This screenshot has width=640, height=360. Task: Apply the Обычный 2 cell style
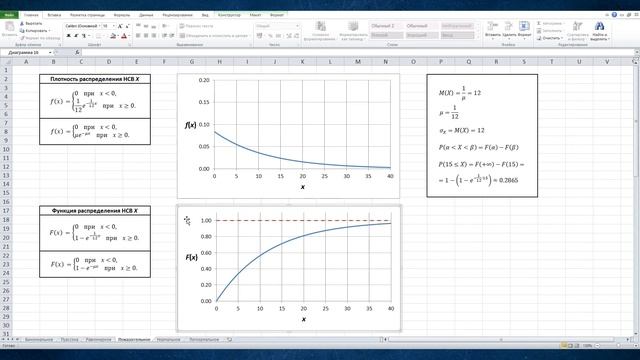(x=387, y=26)
